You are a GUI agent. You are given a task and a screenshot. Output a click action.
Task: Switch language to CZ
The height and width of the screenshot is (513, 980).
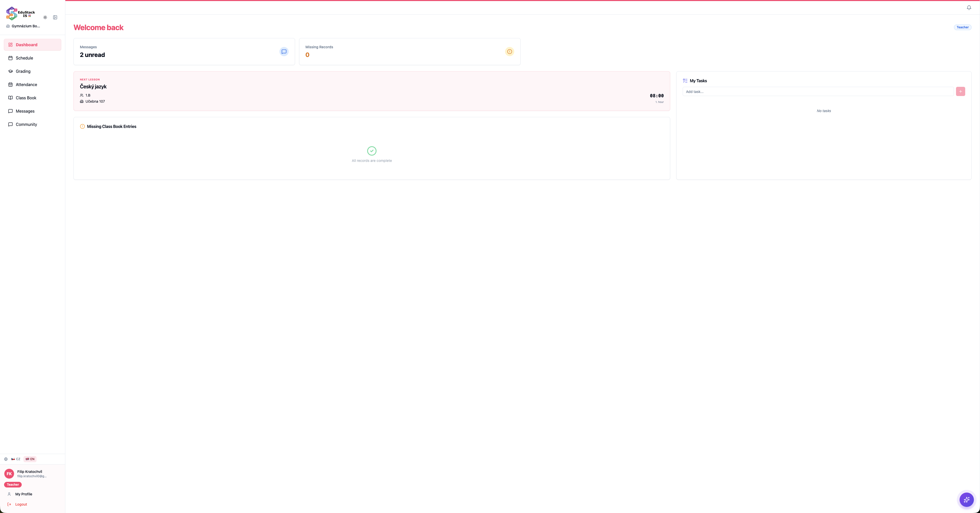16,459
